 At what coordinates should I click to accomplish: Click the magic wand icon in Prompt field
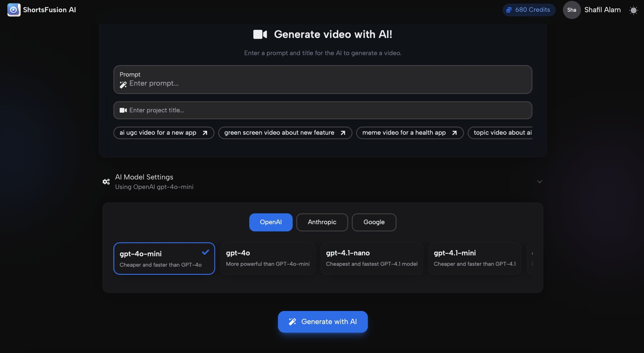click(x=123, y=85)
